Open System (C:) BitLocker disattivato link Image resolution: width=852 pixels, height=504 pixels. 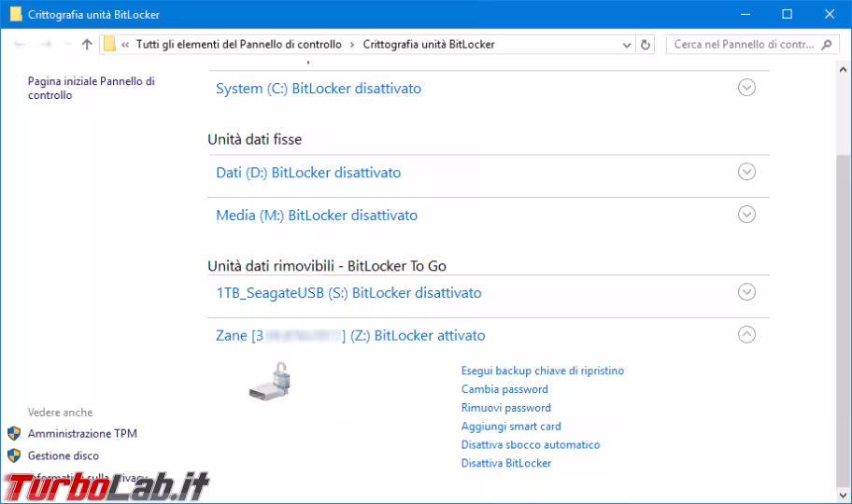[x=319, y=89]
